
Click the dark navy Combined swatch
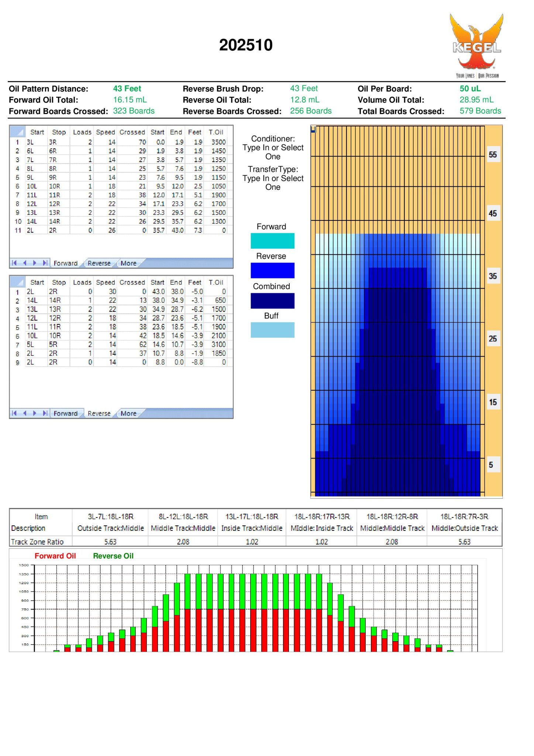[272, 301]
